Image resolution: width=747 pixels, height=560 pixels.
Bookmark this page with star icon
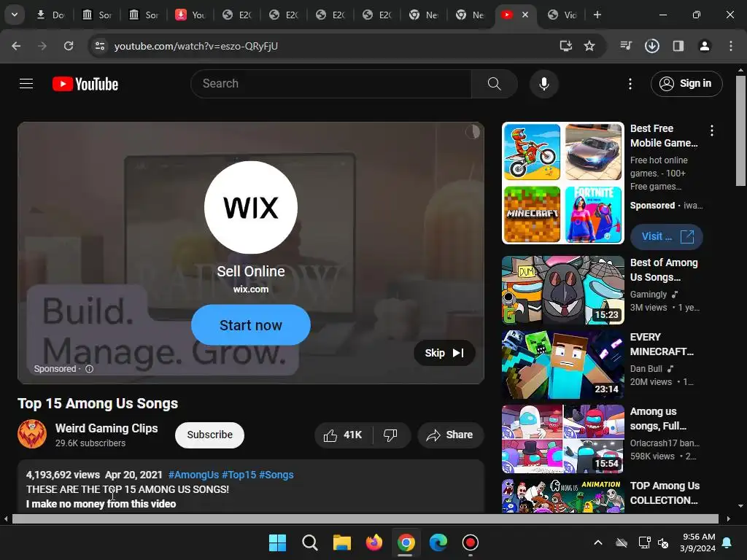point(589,46)
